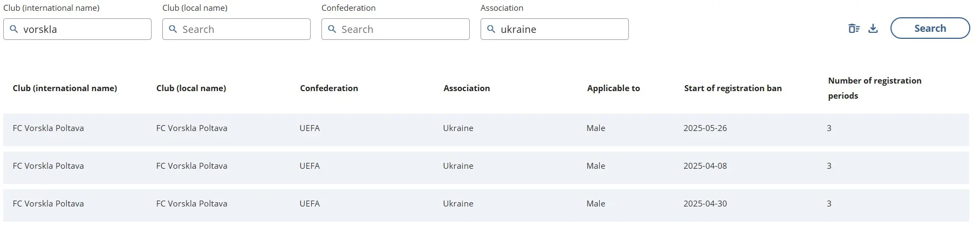This screenshot has height=241, width=980.
Task: Focus the empty Club (local name) search box
Action: click(243, 29)
